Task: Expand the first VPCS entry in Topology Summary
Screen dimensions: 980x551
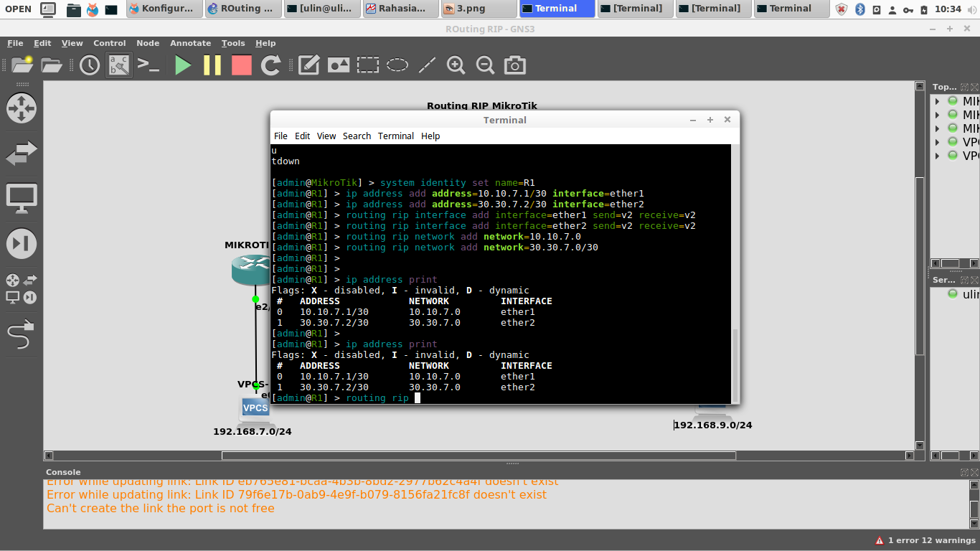Action: click(x=937, y=142)
